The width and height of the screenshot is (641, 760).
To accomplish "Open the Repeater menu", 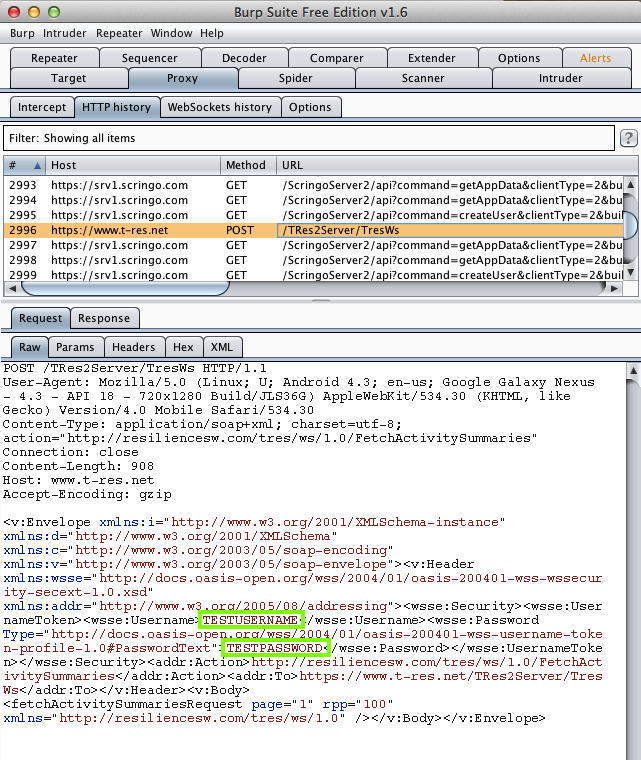I will pyautogui.click(x=119, y=33).
